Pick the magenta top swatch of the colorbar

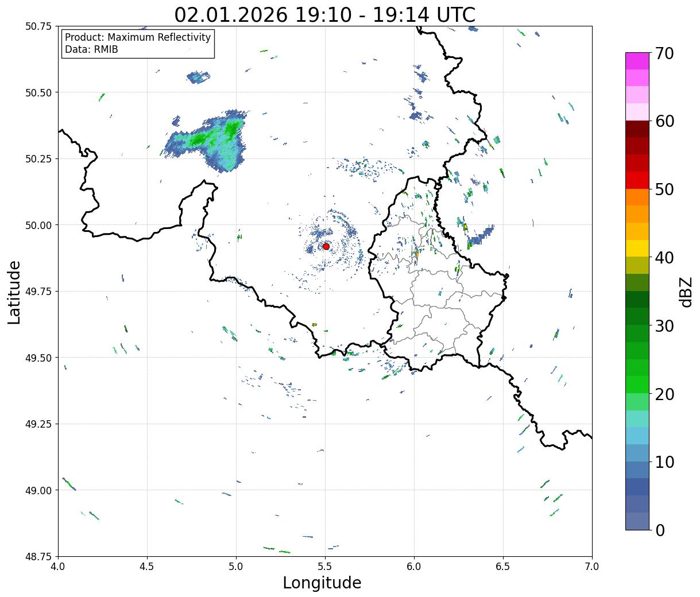coord(637,61)
